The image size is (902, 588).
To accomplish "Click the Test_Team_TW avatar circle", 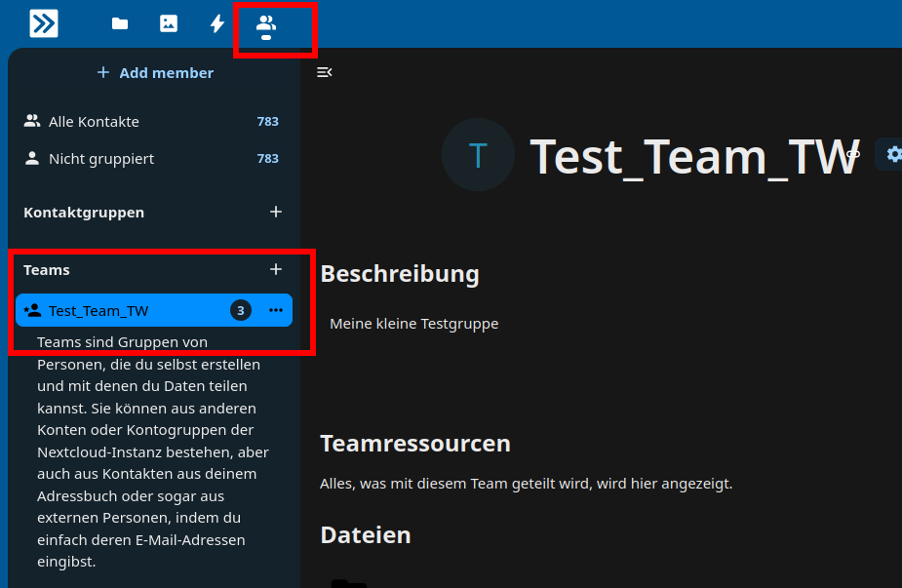I will pos(477,155).
